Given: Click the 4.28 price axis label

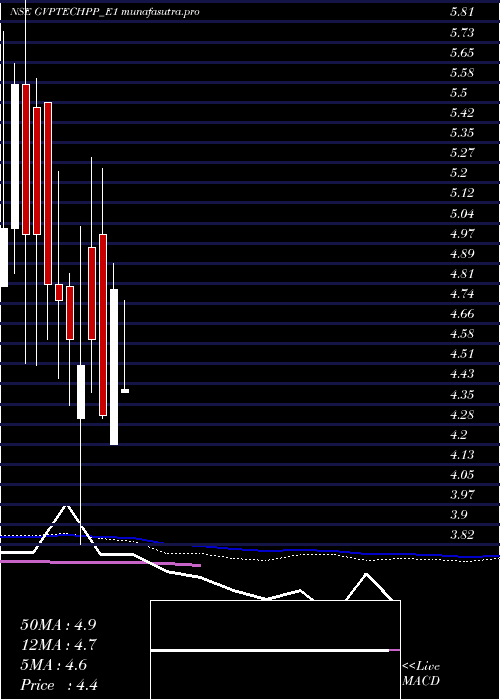Looking at the screenshot, I should [x=462, y=415].
